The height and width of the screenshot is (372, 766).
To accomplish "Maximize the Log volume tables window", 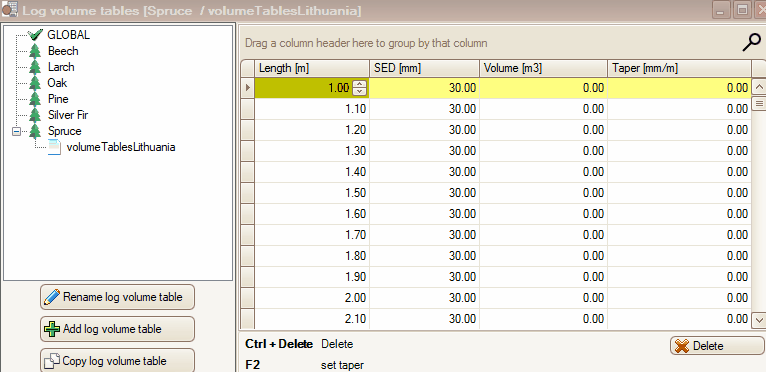I will [742, 10].
